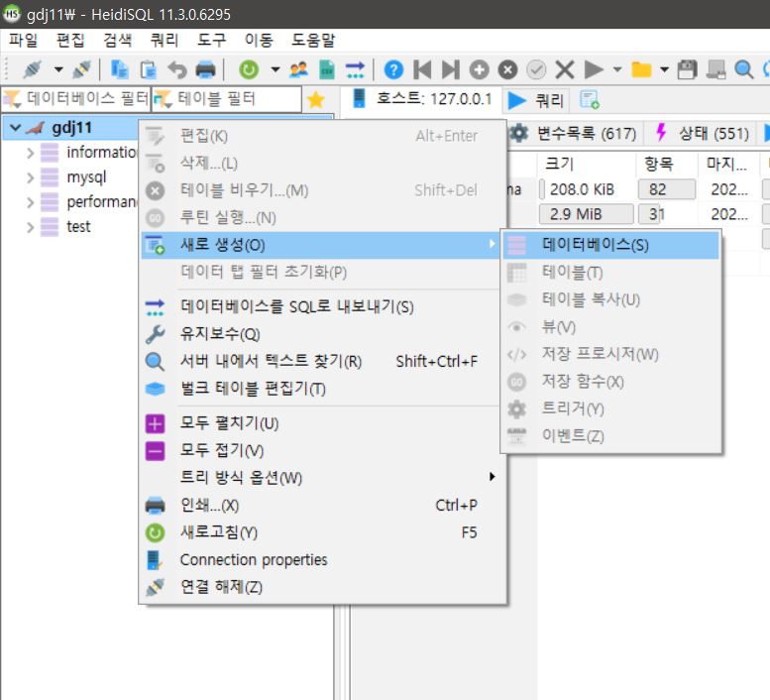Switch to the 호스트: 127.0.0.1 tab

pyautogui.click(x=422, y=99)
